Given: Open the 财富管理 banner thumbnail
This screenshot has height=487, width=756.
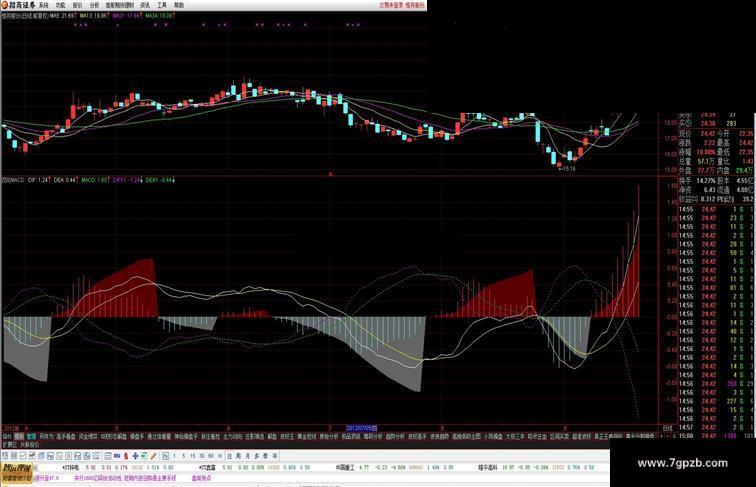Looking at the screenshot, I should click(x=17, y=473).
